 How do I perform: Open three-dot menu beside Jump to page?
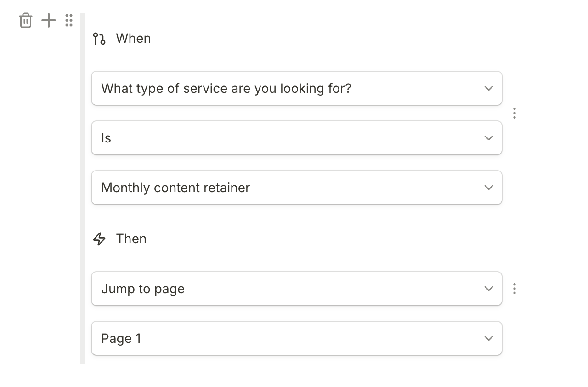pyautogui.click(x=514, y=289)
